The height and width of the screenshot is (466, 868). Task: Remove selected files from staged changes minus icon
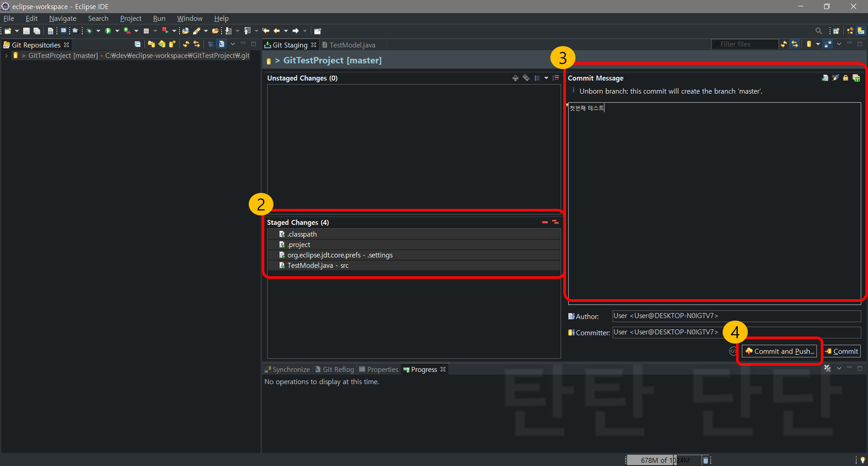point(545,222)
